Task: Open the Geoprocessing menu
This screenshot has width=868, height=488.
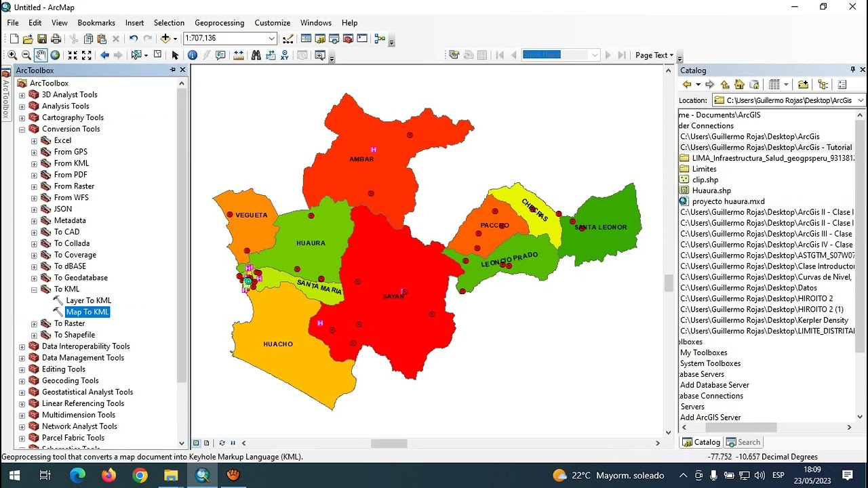Action: coord(219,22)
